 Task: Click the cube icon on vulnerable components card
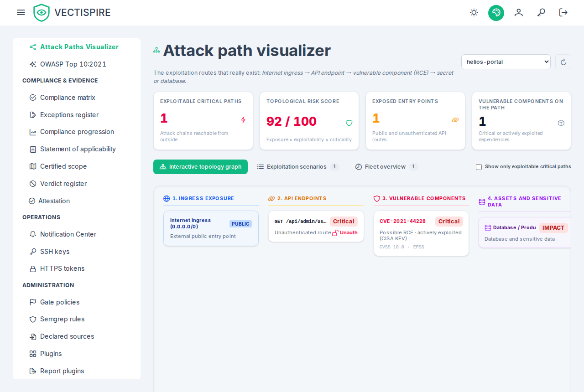[561, 123]
